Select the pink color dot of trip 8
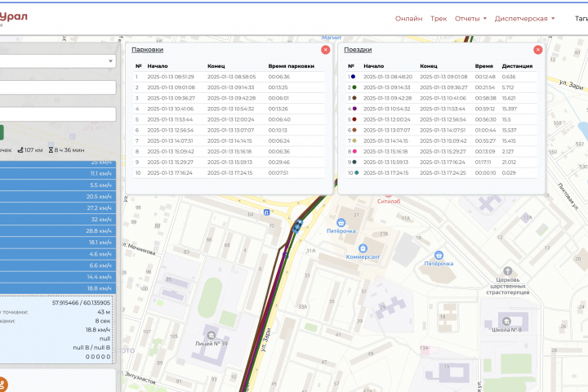588x392 pixels. click(x=354, y=152)
